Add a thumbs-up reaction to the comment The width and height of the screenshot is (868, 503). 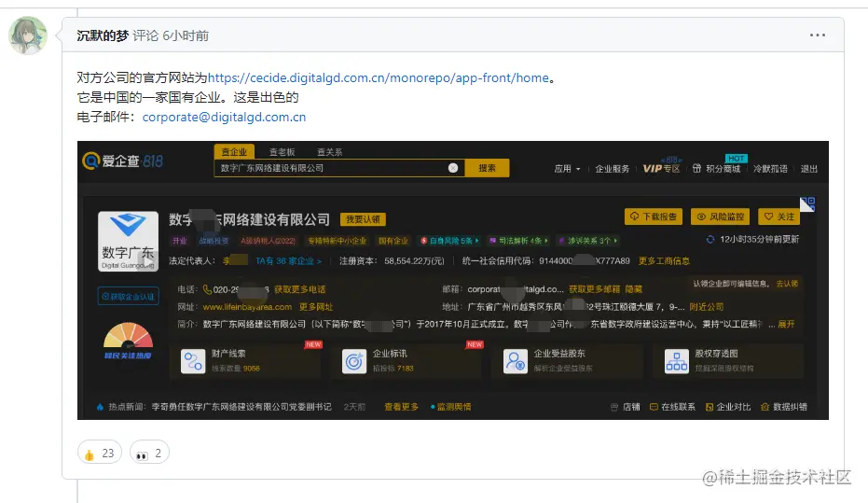[x=100, y=454]
